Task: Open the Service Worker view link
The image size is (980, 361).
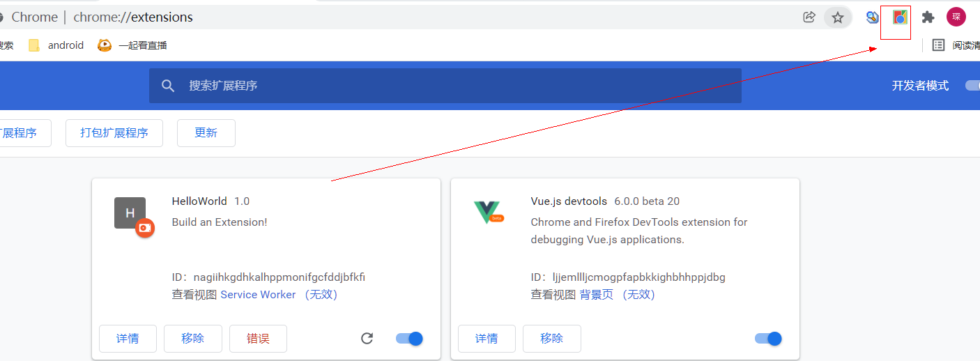Action: pos(258,295)
